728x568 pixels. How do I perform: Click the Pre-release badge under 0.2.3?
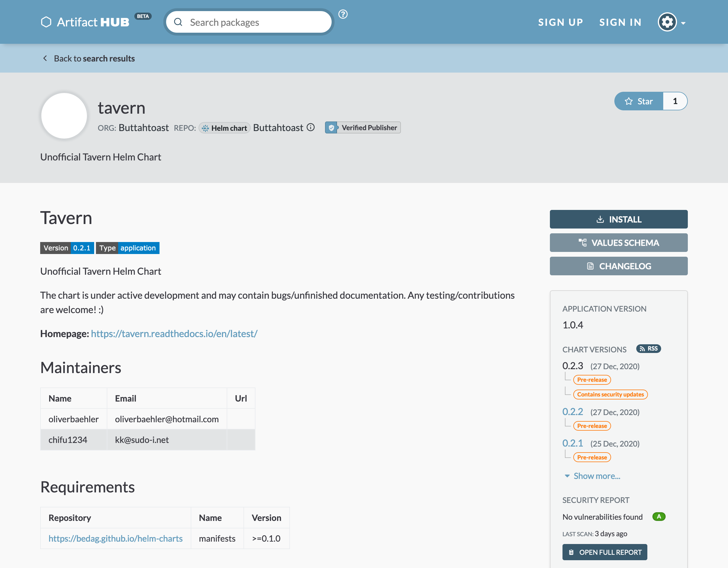click(x=592, y=380)
